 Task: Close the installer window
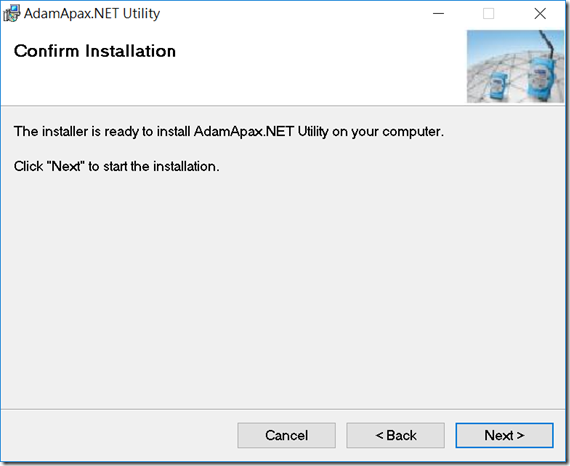[540, 14]
